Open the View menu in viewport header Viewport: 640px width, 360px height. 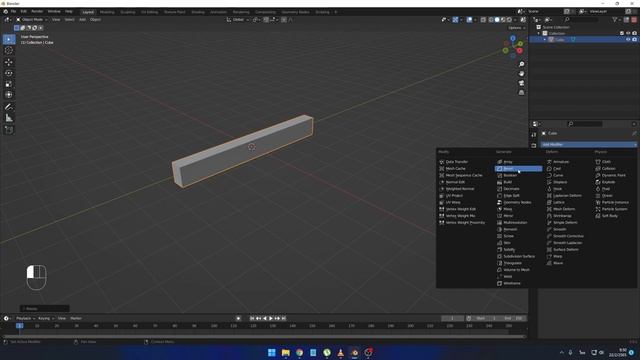(x=56, y=20)
